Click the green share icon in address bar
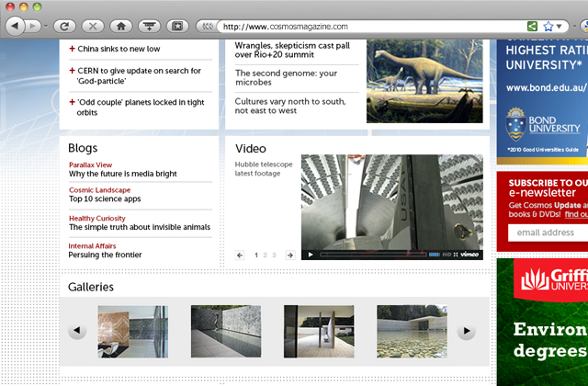This screenshot has width=588, height=386. (x=532, y=27)
